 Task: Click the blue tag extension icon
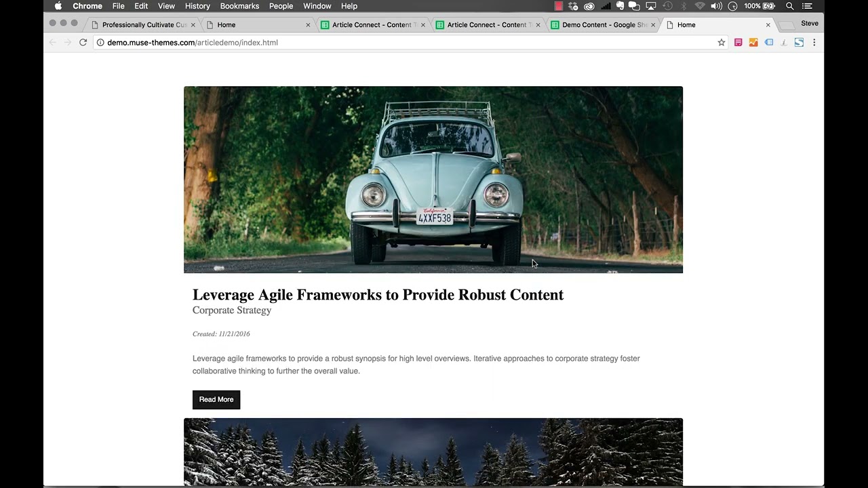[x=769, y=42]
